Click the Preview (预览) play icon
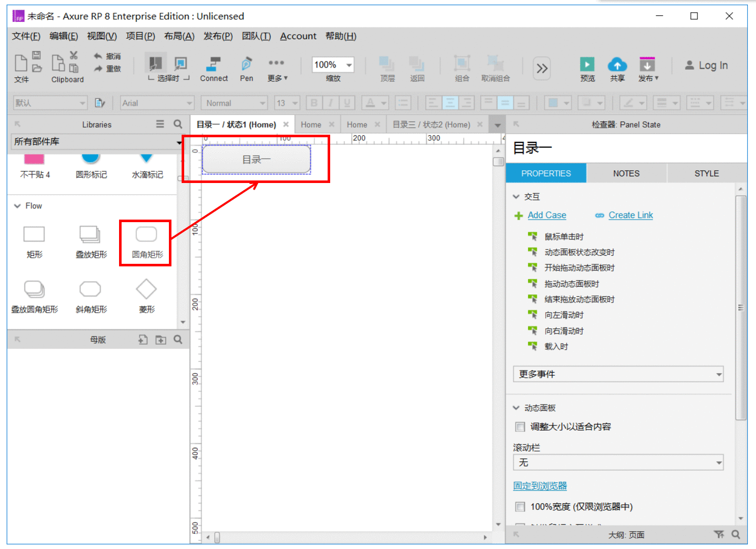Screen dimensions: 756x549 [x=587, y=64]
